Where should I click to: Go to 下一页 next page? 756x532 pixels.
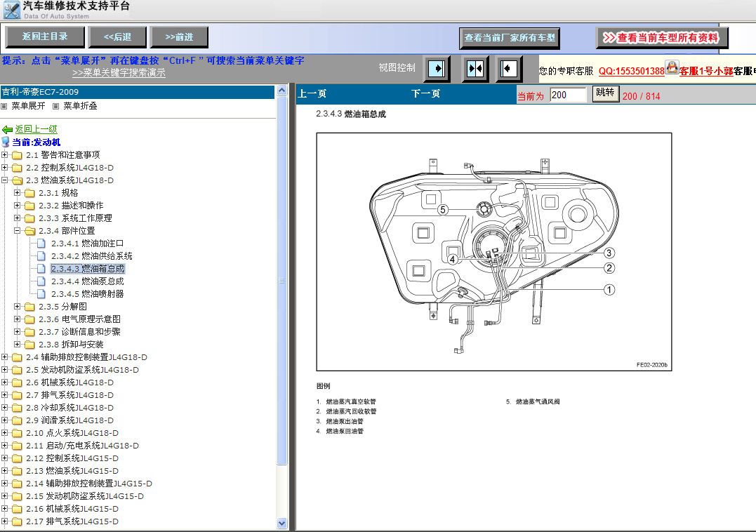coord(425,93)
